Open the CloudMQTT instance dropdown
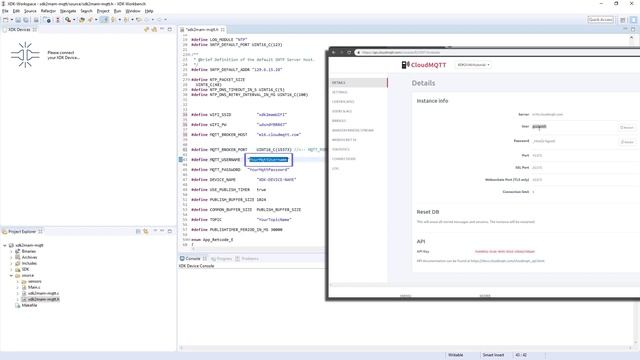Image resolution: width=640 pixels, height=360 pixels. [x=473, y=65]
